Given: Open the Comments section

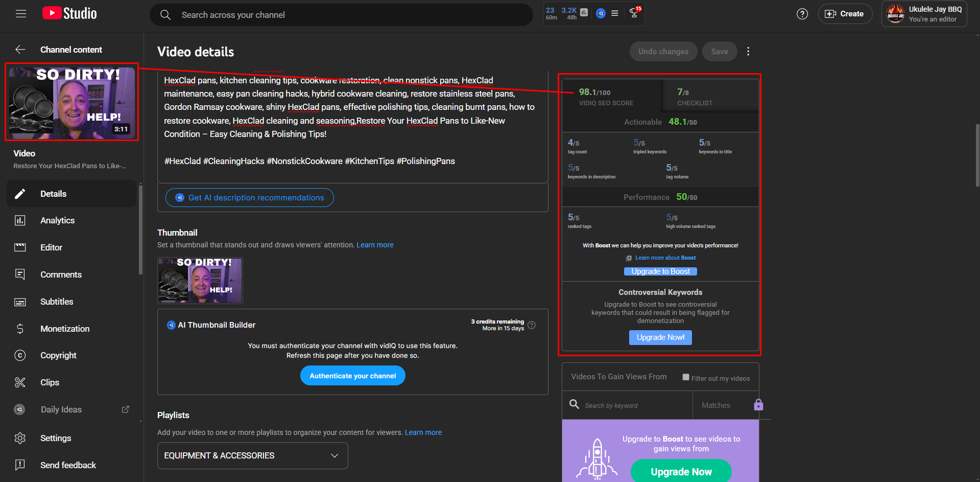Looking at the screenshot, I should coord(71,274).
